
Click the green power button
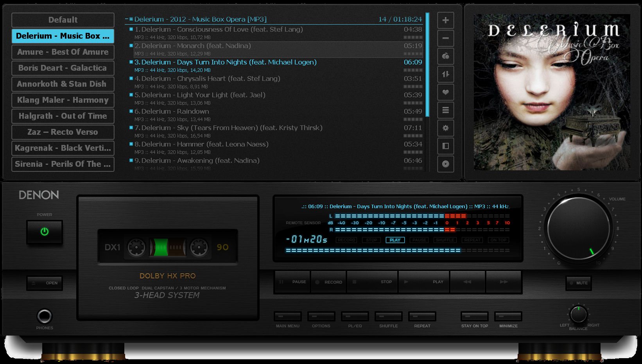coord(45,232)
